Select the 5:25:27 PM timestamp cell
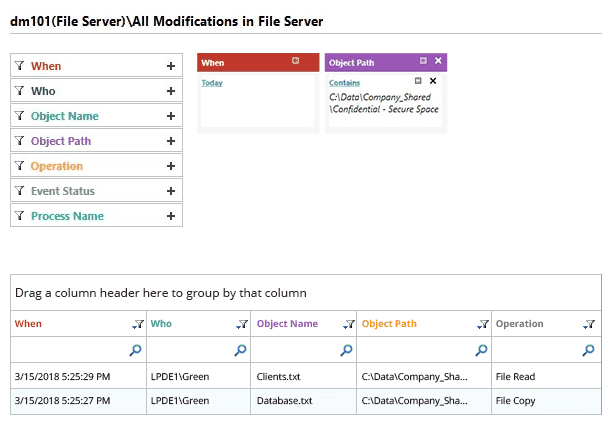Image resolution: width=612 pixels, height=430 pixels. click(78, 401)
